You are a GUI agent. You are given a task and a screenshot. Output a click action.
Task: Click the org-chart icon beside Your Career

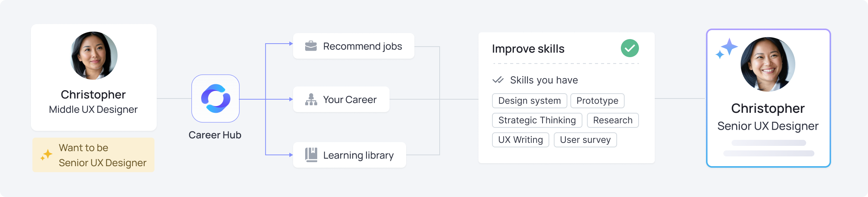(311, 99)
